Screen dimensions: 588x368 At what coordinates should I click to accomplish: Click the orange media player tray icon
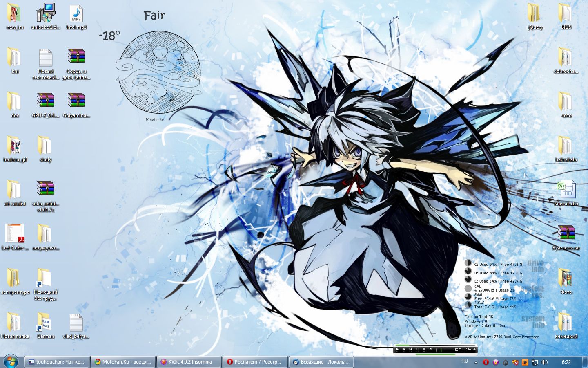tap(525, 362)
